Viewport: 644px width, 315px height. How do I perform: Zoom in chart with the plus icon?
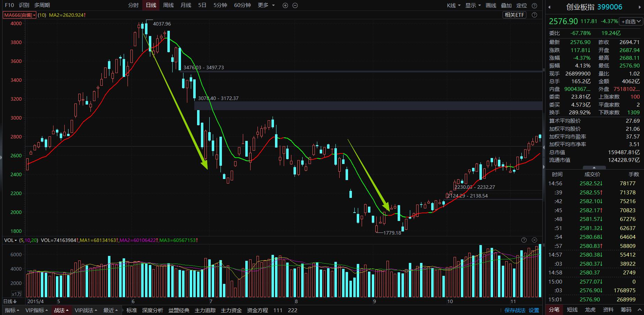[x=285, y=5]
